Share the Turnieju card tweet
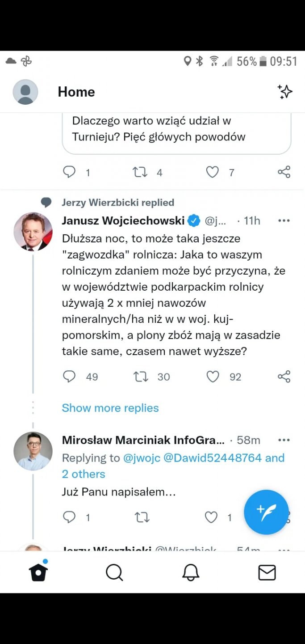The width and height of the screenshot is (305, 644). (x=284, y=172)
